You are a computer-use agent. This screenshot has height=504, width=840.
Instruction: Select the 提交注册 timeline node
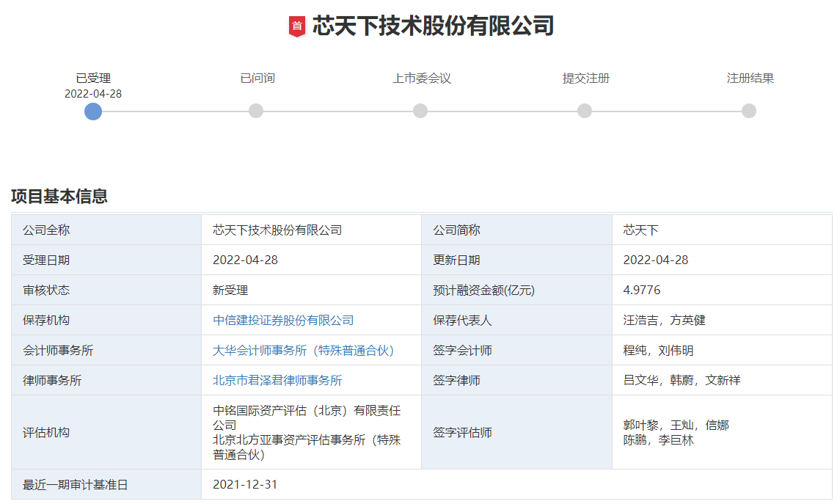[585, 111]
